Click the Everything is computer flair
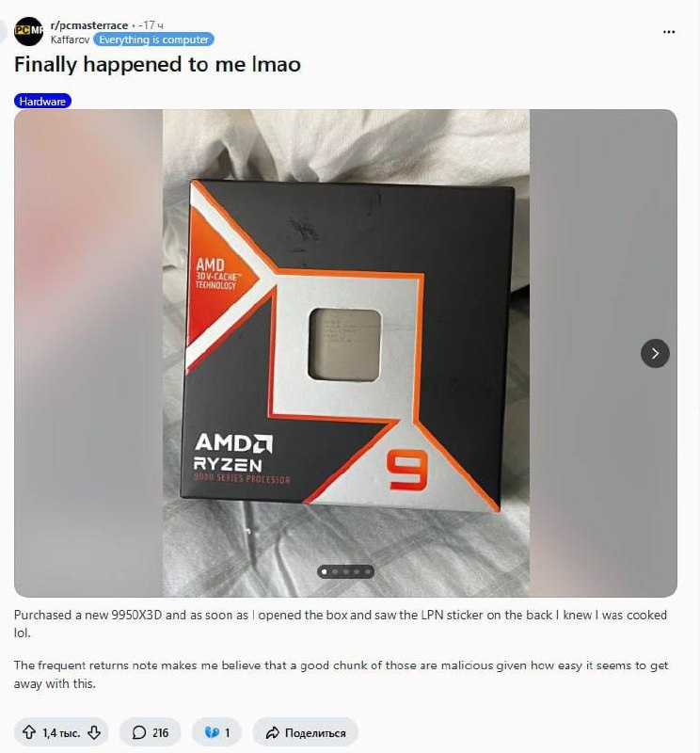 [x=153, y=40]
